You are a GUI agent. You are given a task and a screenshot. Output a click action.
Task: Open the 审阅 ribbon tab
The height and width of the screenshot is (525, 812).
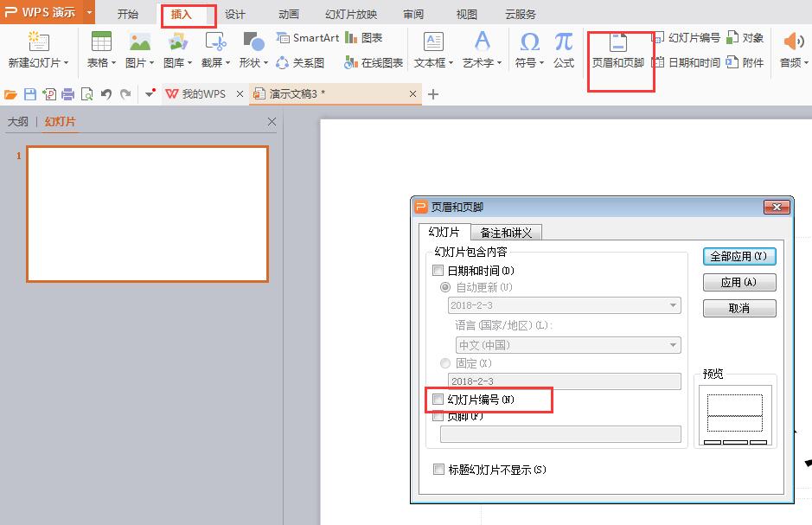pos(413,14)
